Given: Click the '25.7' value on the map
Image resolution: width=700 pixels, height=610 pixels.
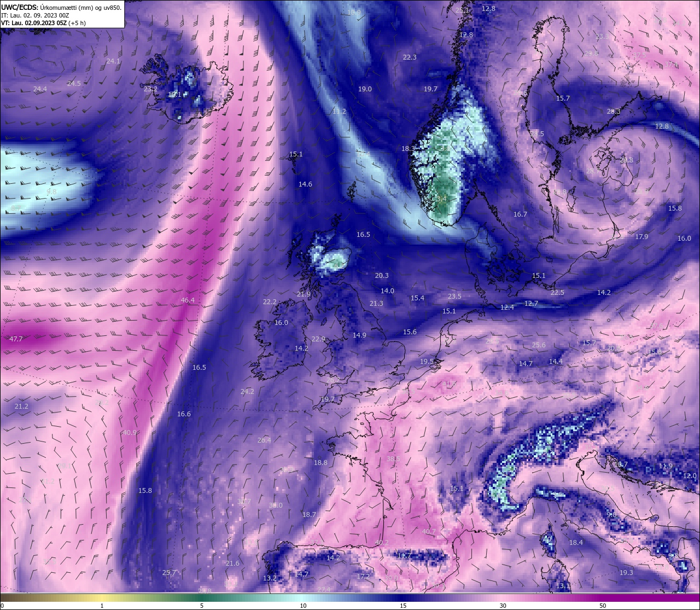Looking at the screenshot, I should pos(170,573).
